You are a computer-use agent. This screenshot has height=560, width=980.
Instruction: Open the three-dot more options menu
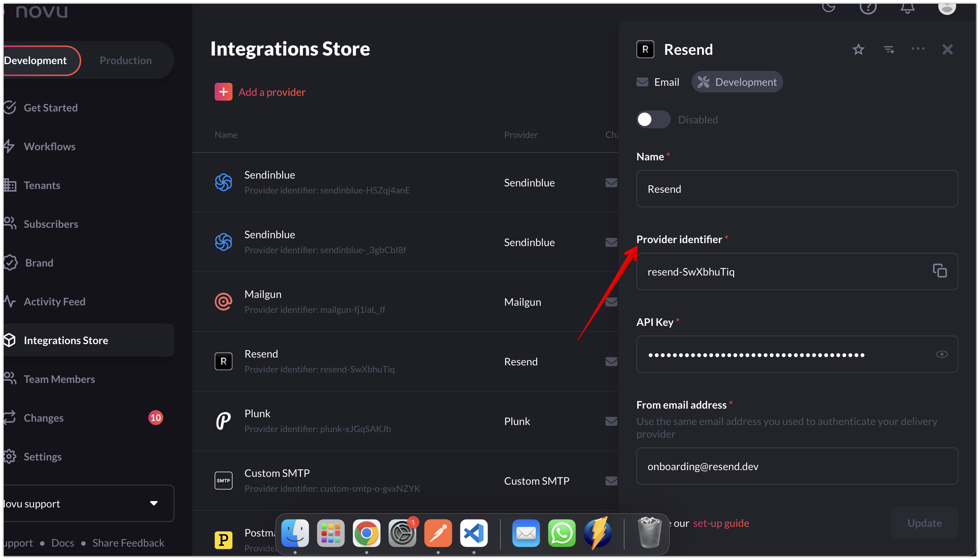point(918,48)
